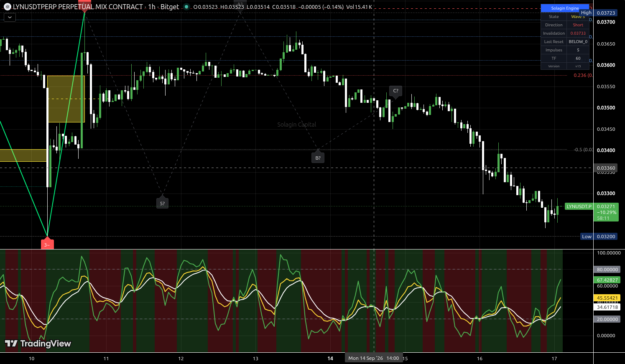625x364 pixels.
Task: Click the 0.236 fib level label
Action: tap(583, 76)
